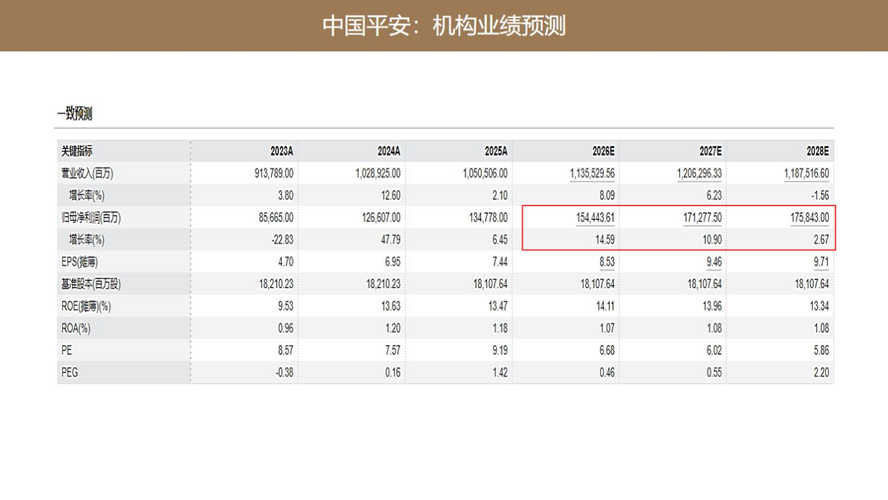Viewport: 888px width, 500px height.
Task: Click the 2024A column header
Action: 388,151
